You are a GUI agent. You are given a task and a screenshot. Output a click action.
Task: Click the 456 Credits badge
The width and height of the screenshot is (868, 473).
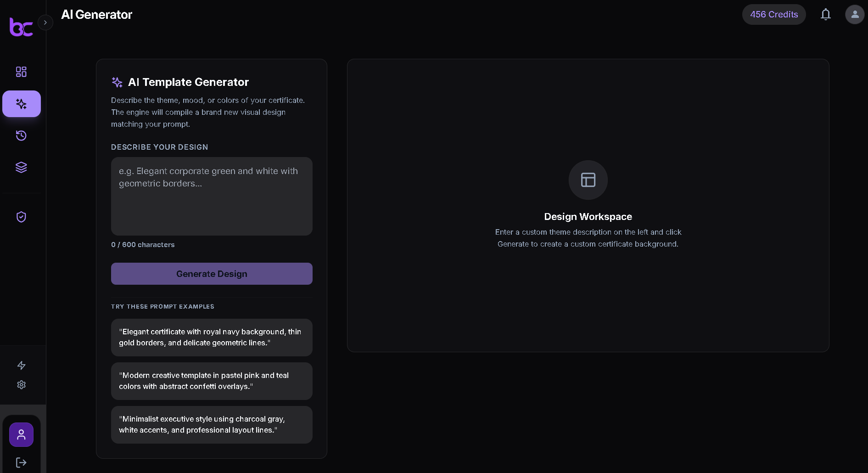(774, 14)
